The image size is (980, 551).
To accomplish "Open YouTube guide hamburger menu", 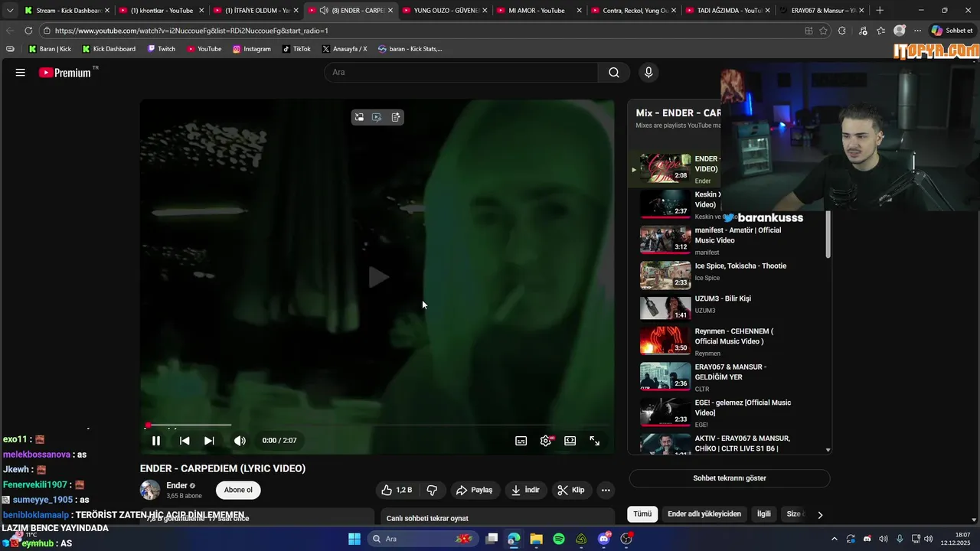I will (21, 73).
